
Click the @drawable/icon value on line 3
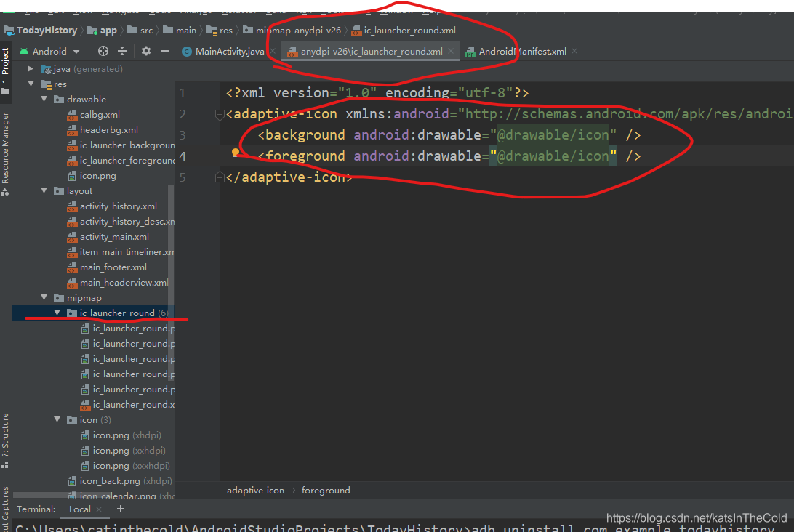553,135
